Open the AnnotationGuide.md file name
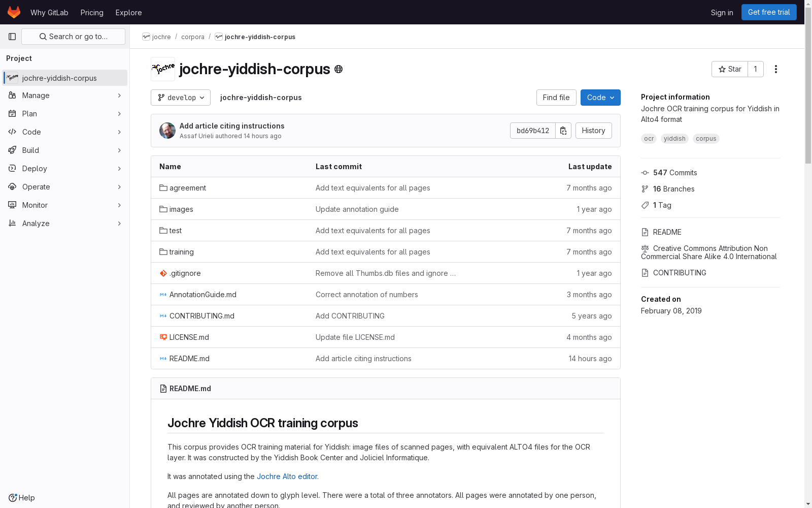This screenshot has height=508, width=812. pos(203,295)
